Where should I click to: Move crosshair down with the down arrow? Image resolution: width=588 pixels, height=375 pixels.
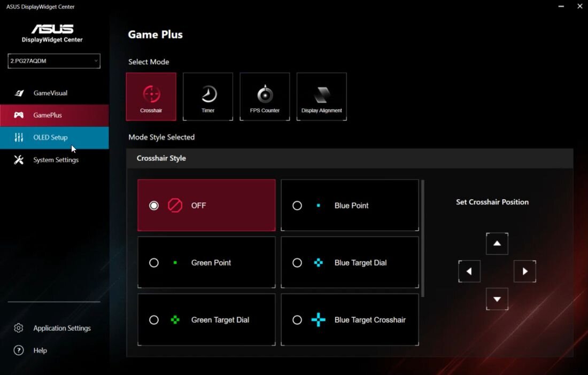tap(497, 299)
